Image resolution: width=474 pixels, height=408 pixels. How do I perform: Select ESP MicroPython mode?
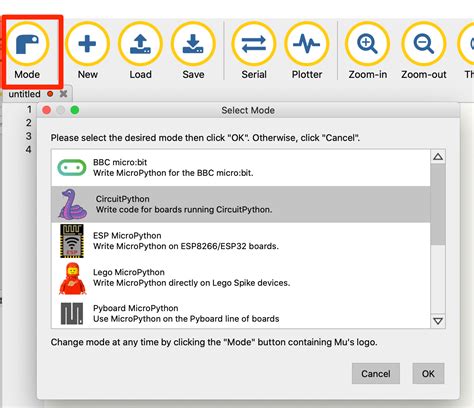point(241,241)
